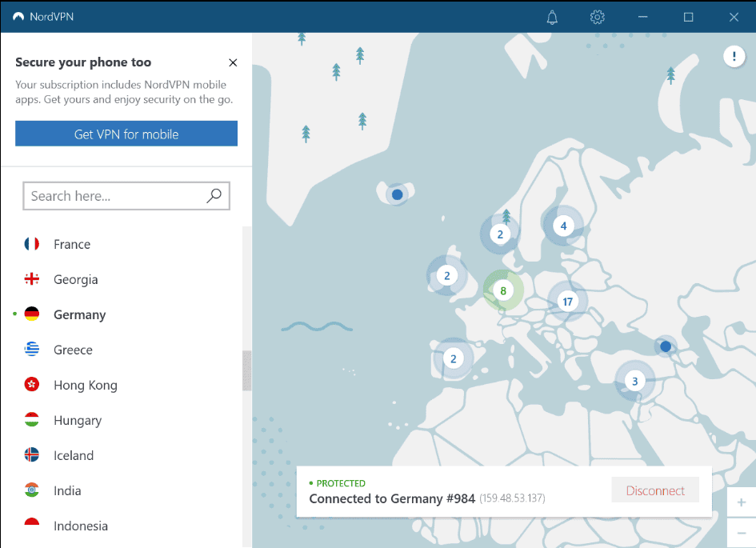Zoom in on the map with the plus button
This screenshot has width=756, height=548.
(741, 502)
